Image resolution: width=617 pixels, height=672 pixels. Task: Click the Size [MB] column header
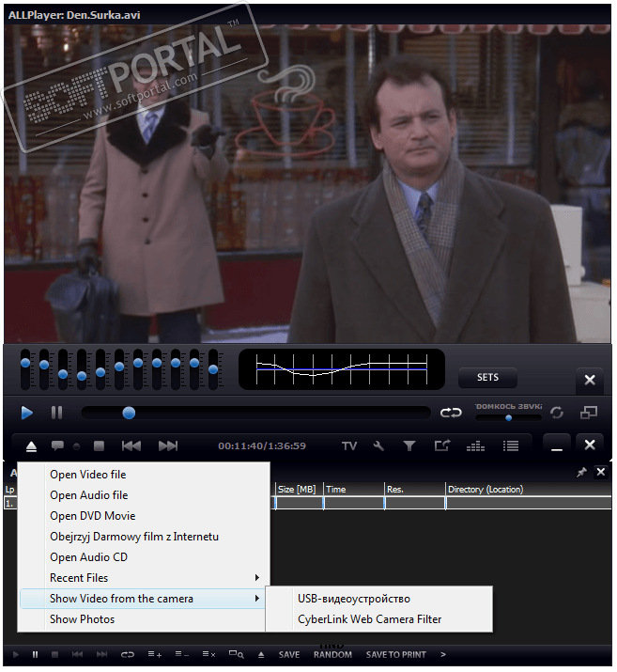point(299,492)
